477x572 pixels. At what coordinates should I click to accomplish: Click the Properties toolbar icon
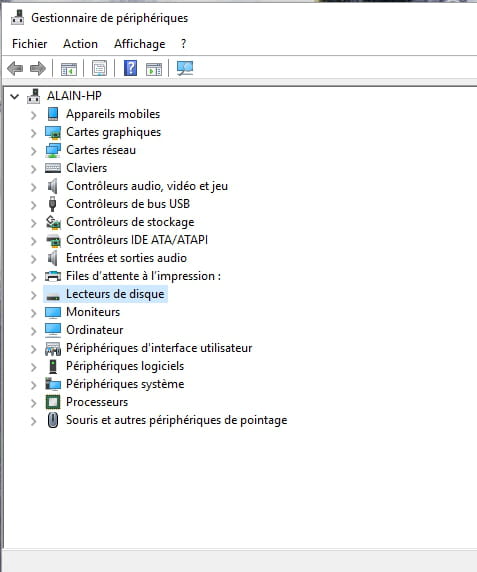pyautogui.click(x=100, y=68)
